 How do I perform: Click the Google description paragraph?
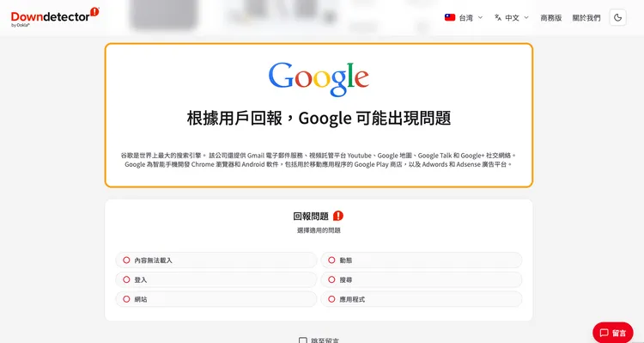pyautogui.click(x=319, y=160)
